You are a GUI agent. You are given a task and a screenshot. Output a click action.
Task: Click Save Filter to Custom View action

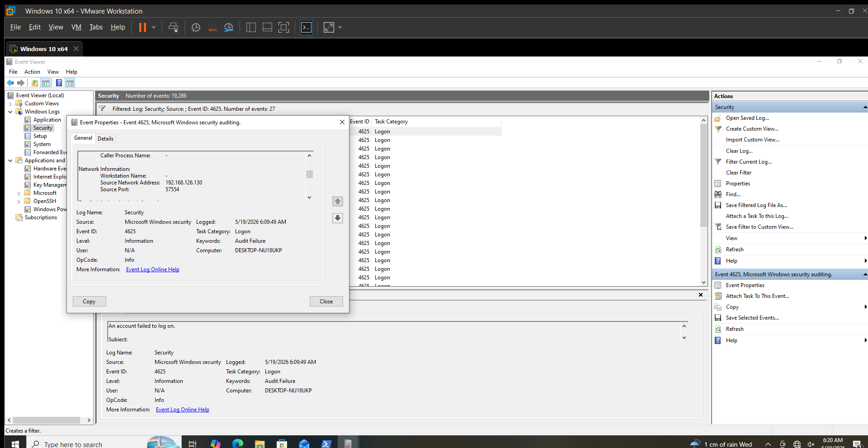(759, 227)
